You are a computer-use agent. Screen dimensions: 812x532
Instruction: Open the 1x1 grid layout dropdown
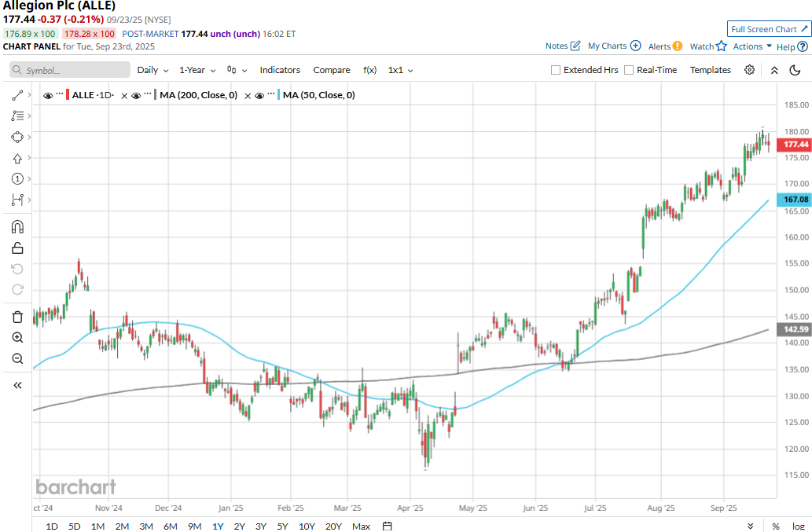coord(400,70)
